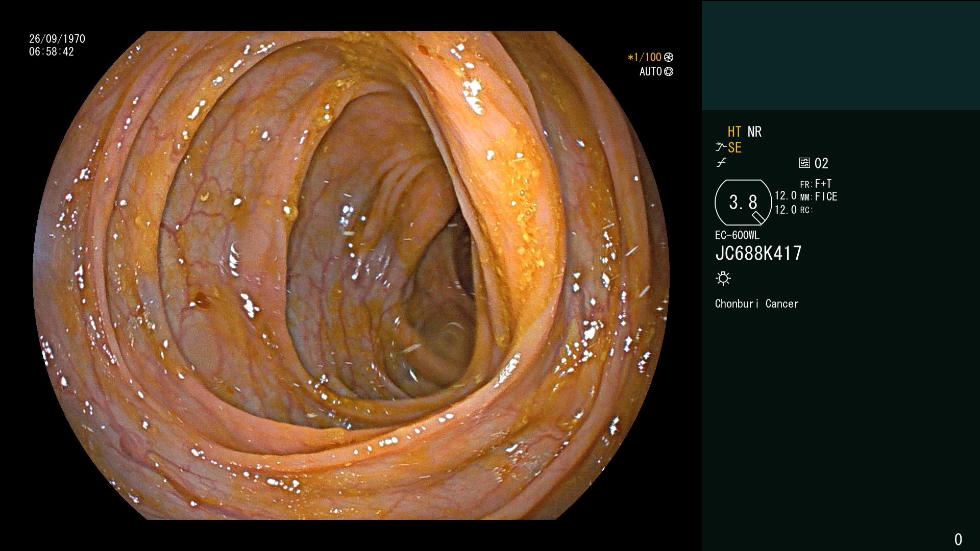The width and height of the screenshot is (980, 551).
Task: Click the upper 12.0 value
Action: (786, 195)
